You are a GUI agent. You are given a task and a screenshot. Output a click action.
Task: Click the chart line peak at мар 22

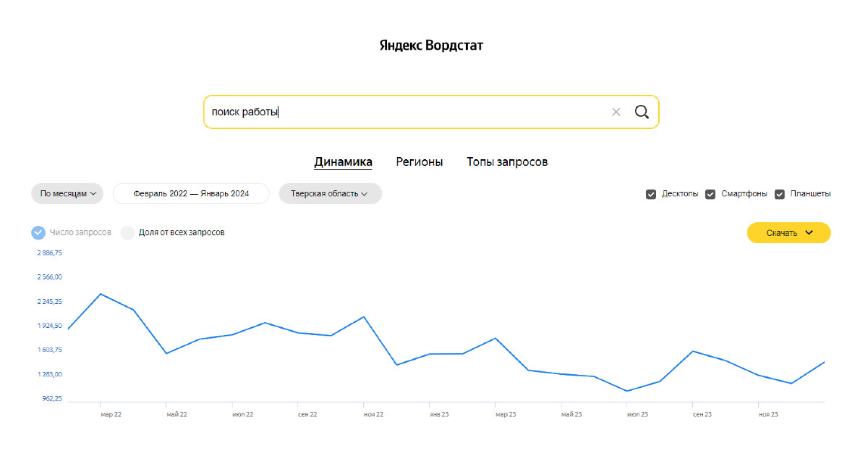[x=101, y=294]
